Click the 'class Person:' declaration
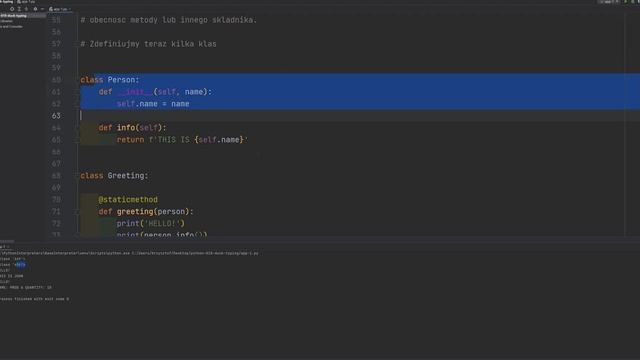 point(110,80)
